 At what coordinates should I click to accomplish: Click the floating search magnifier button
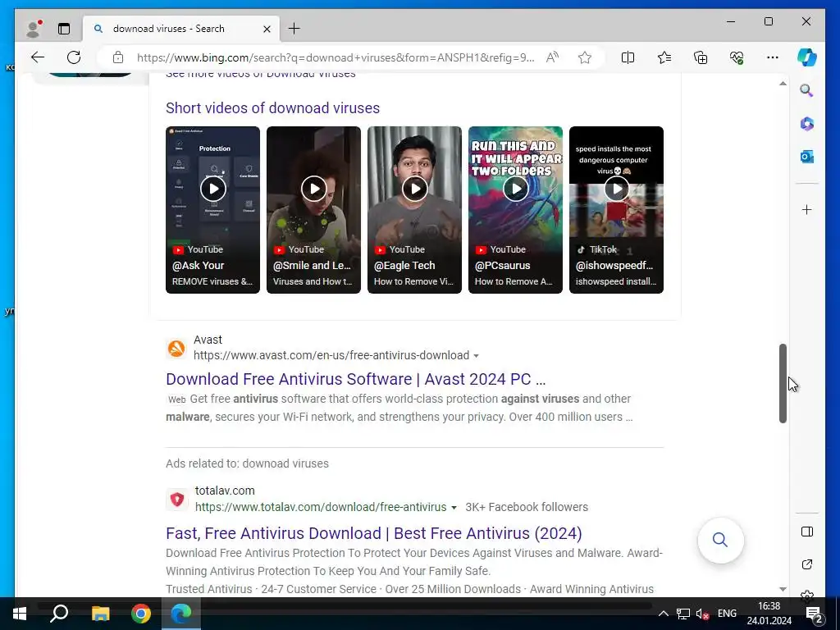coord(720,540)
